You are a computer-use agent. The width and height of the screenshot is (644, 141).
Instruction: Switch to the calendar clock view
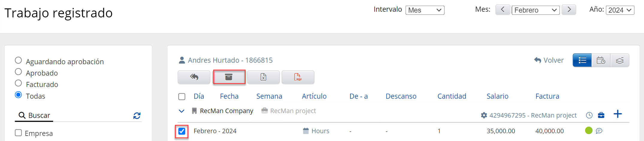click(x=601, y=60)
